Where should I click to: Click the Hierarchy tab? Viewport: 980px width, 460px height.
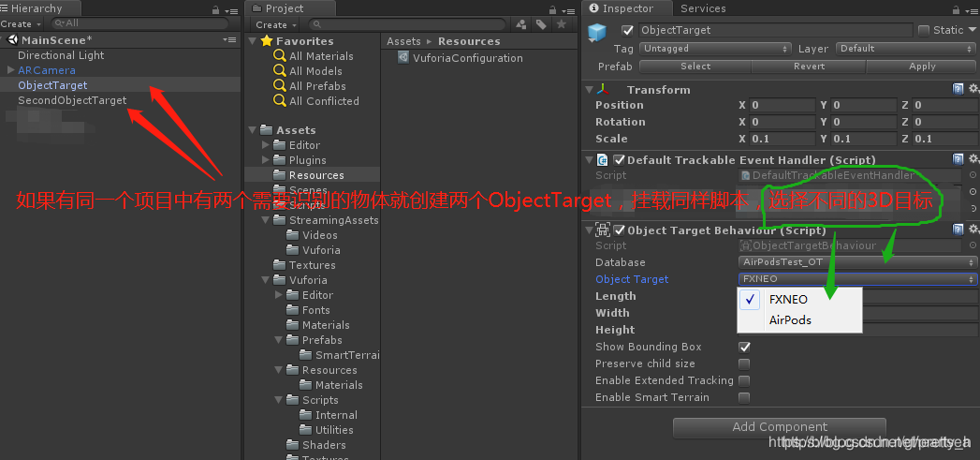pyautogui.click(x=39, y=8)
